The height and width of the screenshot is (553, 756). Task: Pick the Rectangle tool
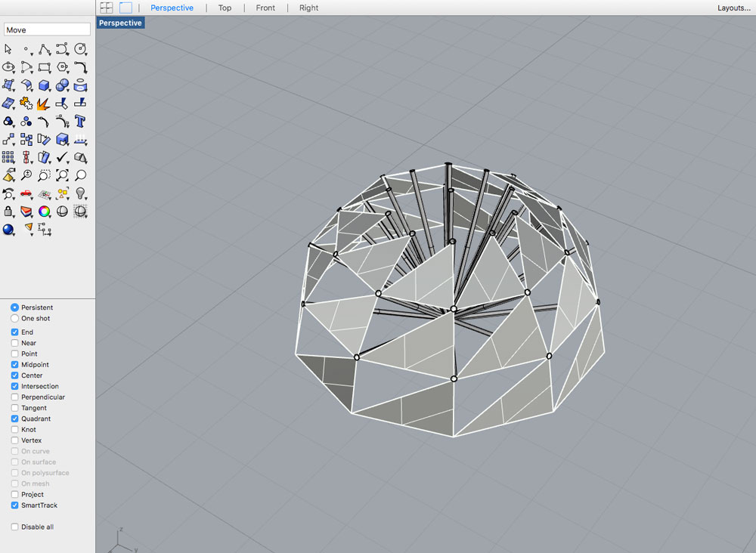[x=45, y=67]
